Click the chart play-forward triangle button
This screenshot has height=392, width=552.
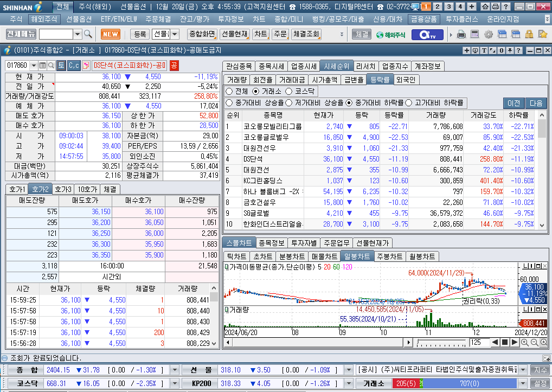click(514, 342)
